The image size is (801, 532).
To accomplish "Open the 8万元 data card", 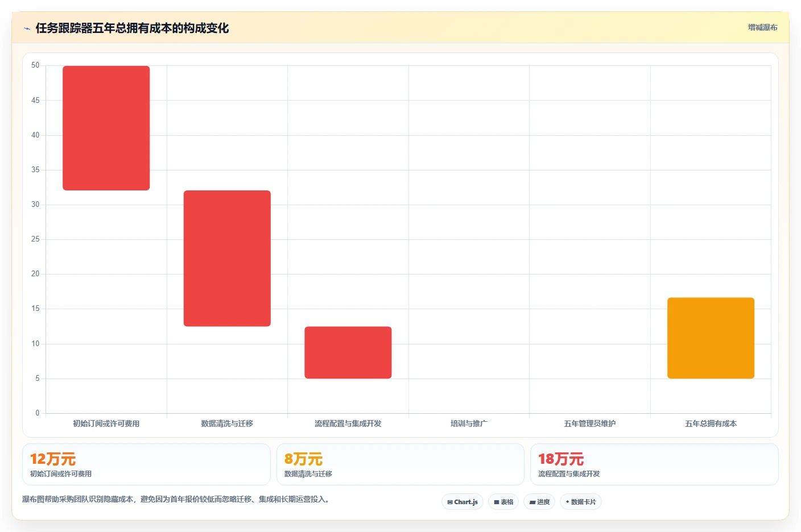I will [x=400, y=464].
